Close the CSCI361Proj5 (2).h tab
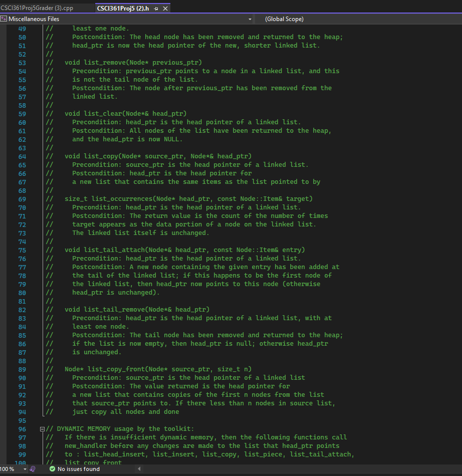This screenshot has height=476, width=462. pos(166,9)
